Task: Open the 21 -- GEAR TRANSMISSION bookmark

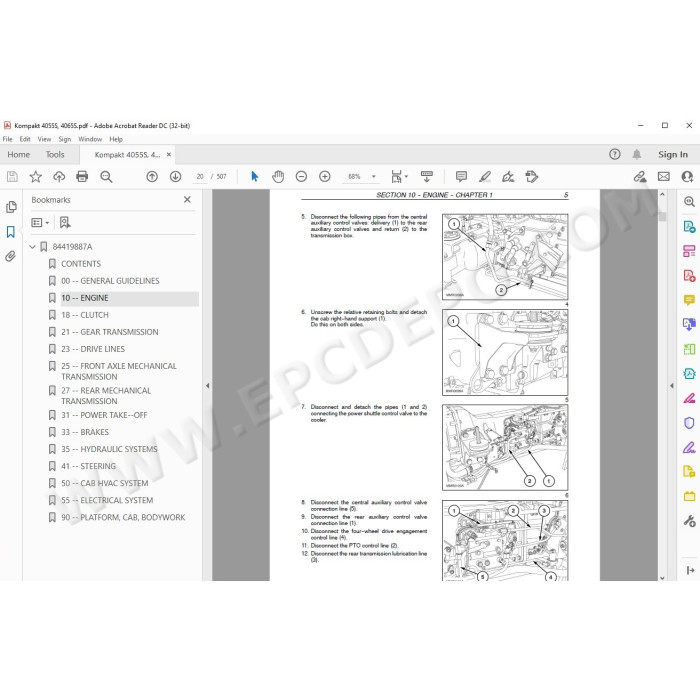Action: coord(110,332)
